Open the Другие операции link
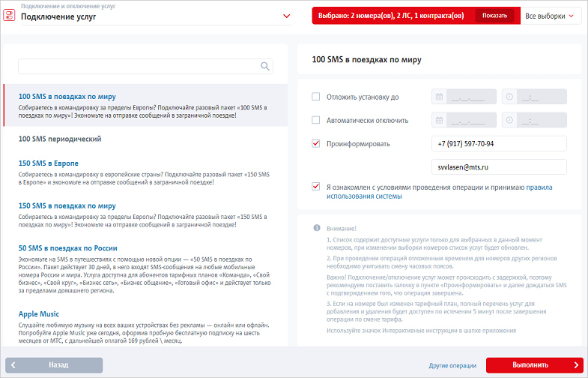Viewport: 588px width, 378px height. point(452,365)
